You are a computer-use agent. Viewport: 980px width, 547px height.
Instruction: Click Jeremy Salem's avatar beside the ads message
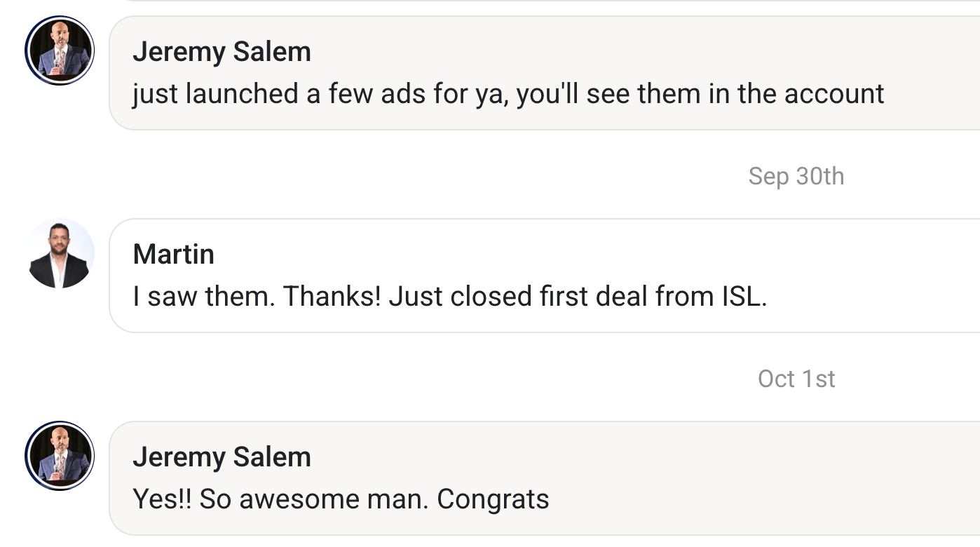tap(60, 51)
